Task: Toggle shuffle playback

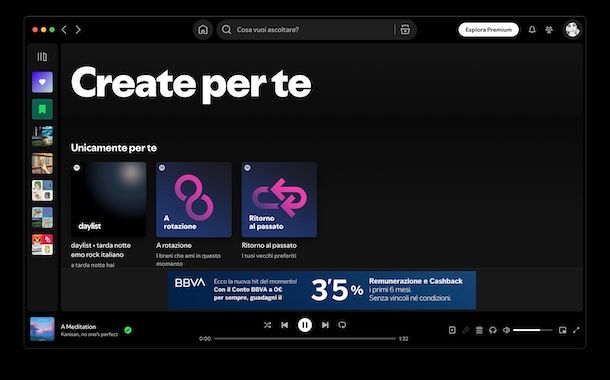Action: (x=267, y=325)
